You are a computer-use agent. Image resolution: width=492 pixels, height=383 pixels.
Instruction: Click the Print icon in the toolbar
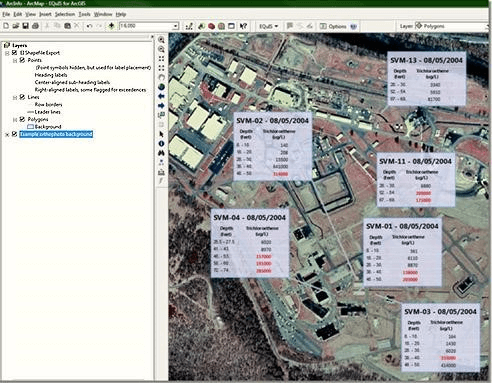tap(35, 26)
